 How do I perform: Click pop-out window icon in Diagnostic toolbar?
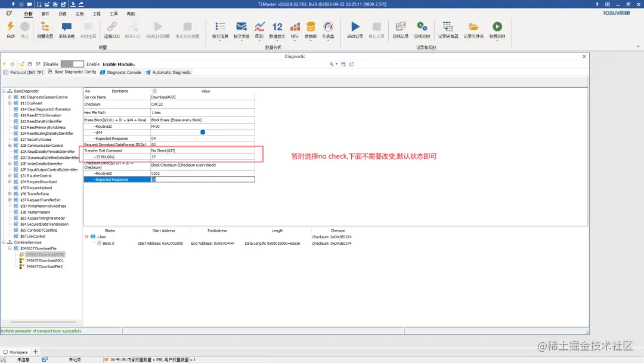click(x=352, y=64)
